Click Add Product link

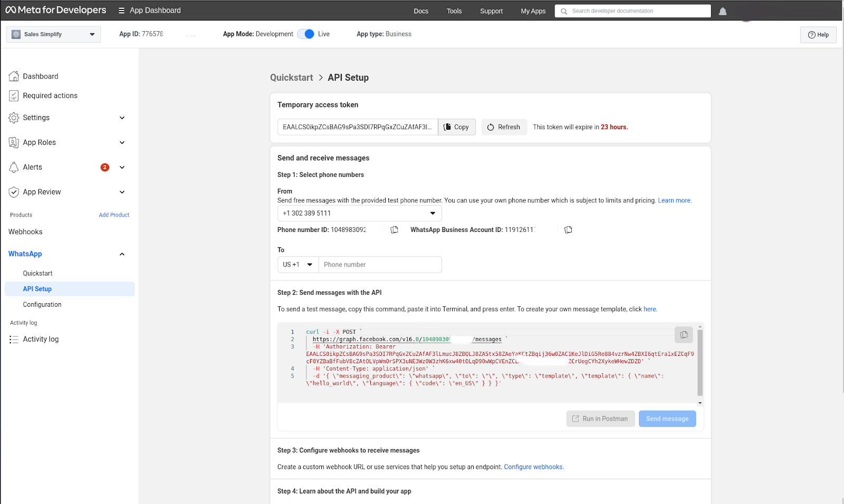pos(114,215)
